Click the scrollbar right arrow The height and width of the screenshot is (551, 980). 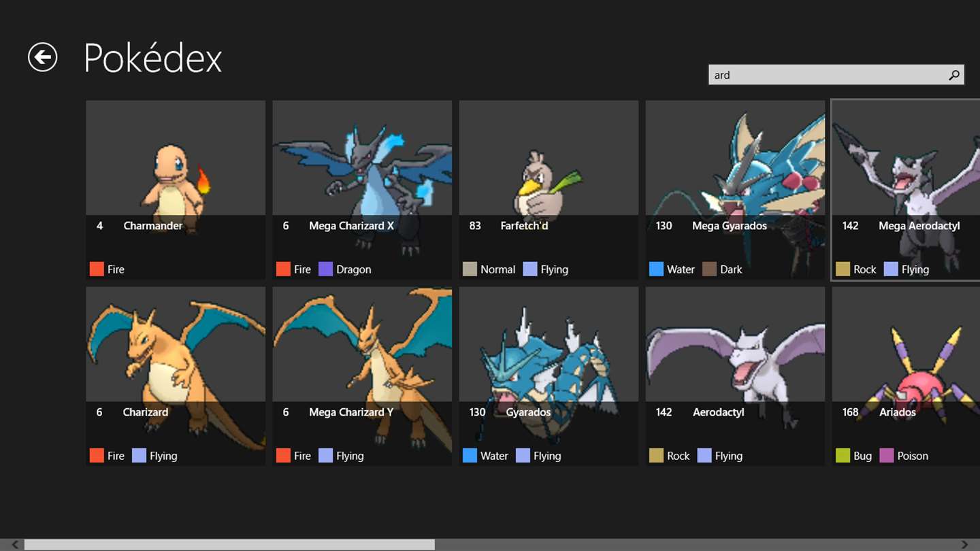(x=964, y=545)
